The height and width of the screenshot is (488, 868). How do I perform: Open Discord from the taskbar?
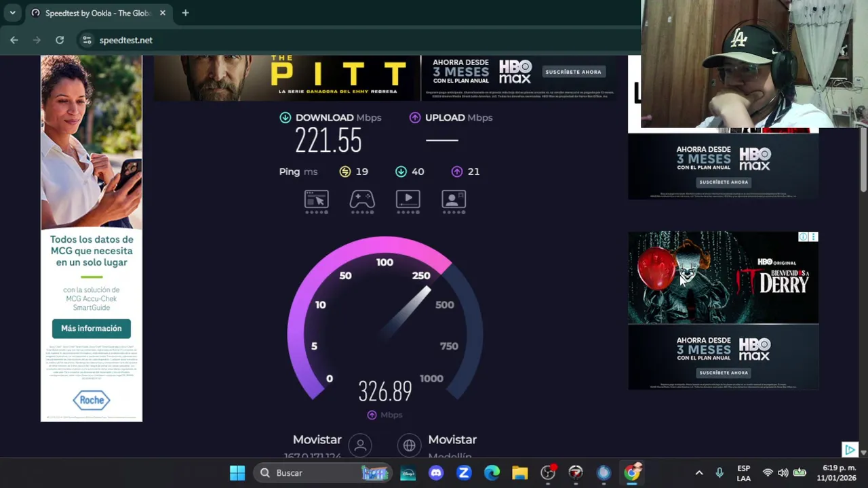click(x=436, y=473)
